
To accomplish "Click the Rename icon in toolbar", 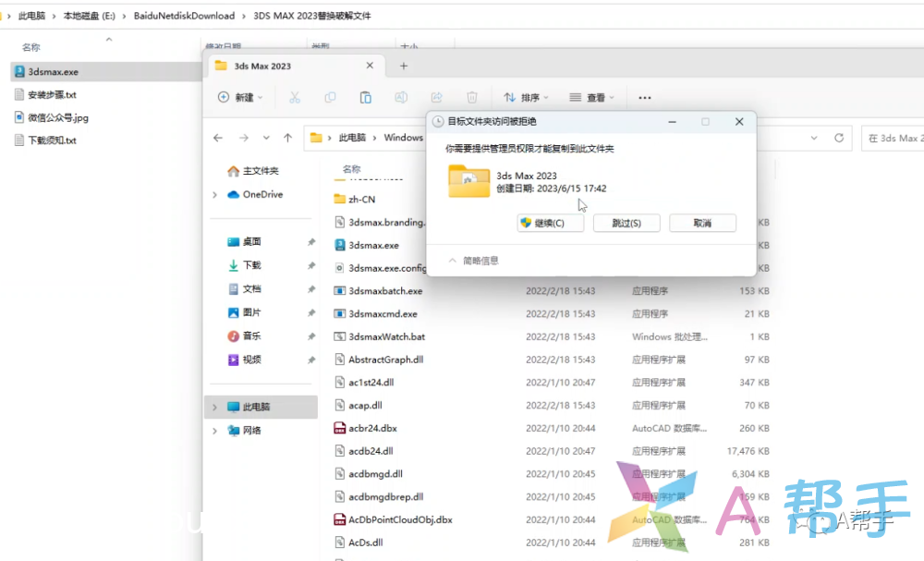I will coord(401,97).
